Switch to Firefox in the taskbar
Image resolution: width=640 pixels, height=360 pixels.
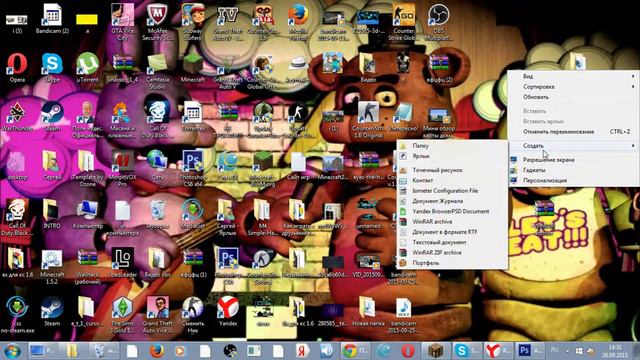point(156,351)
